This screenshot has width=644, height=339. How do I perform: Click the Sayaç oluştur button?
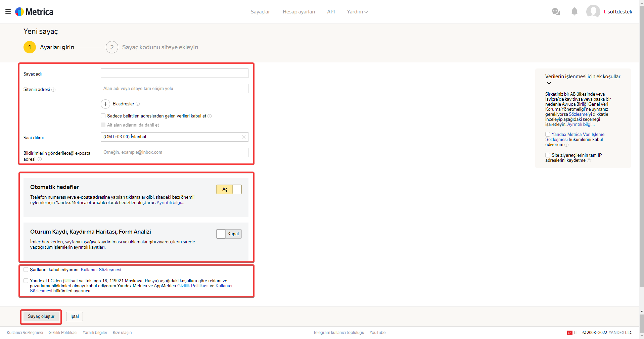coord(41,317)
